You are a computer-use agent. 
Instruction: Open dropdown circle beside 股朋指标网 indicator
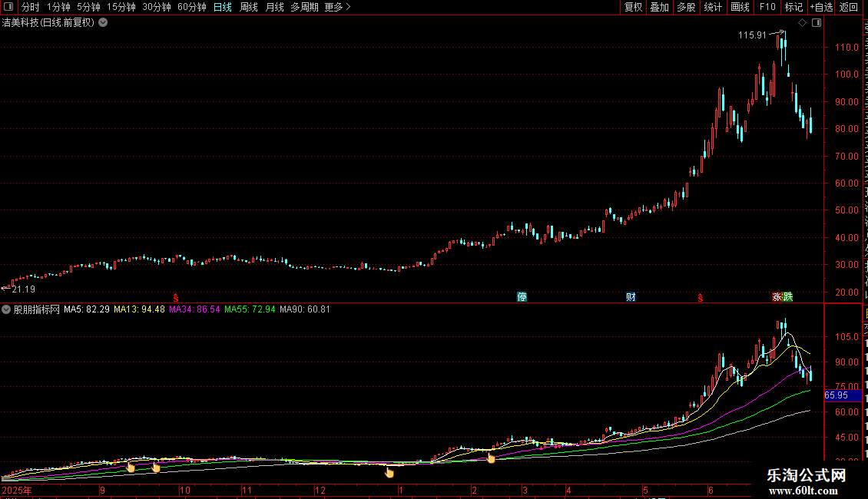click(6, 309)
